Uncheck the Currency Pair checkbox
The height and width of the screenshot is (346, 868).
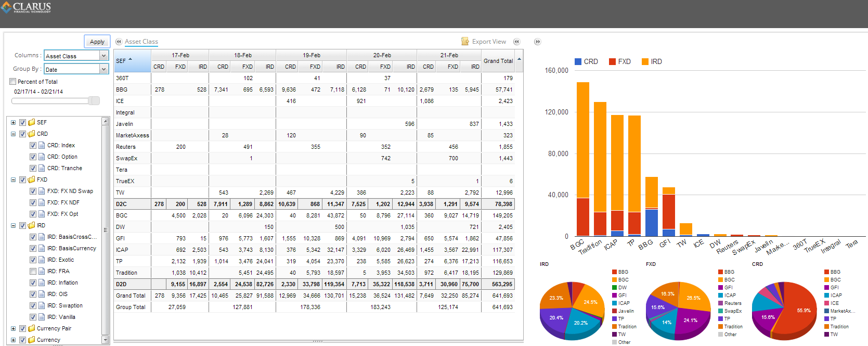coord(22,328)
